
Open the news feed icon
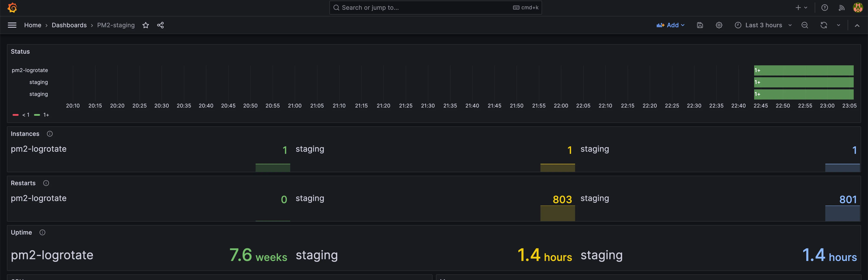(x=841, y=7)
